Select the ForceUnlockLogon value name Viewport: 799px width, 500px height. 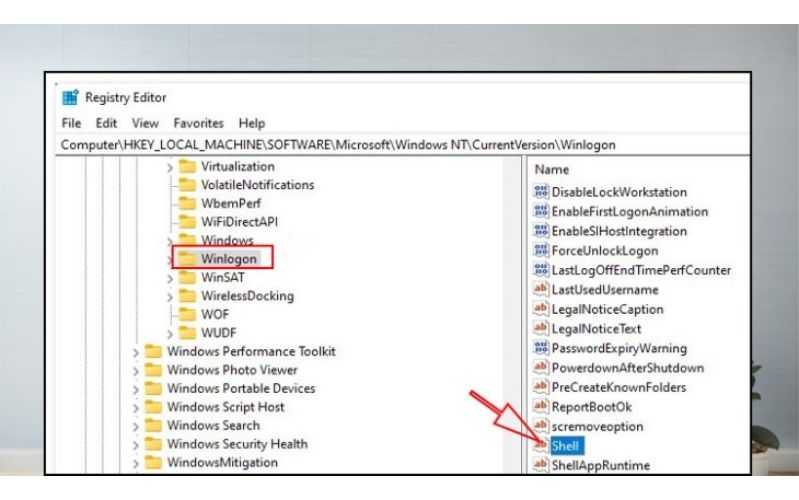pos(605,251)
